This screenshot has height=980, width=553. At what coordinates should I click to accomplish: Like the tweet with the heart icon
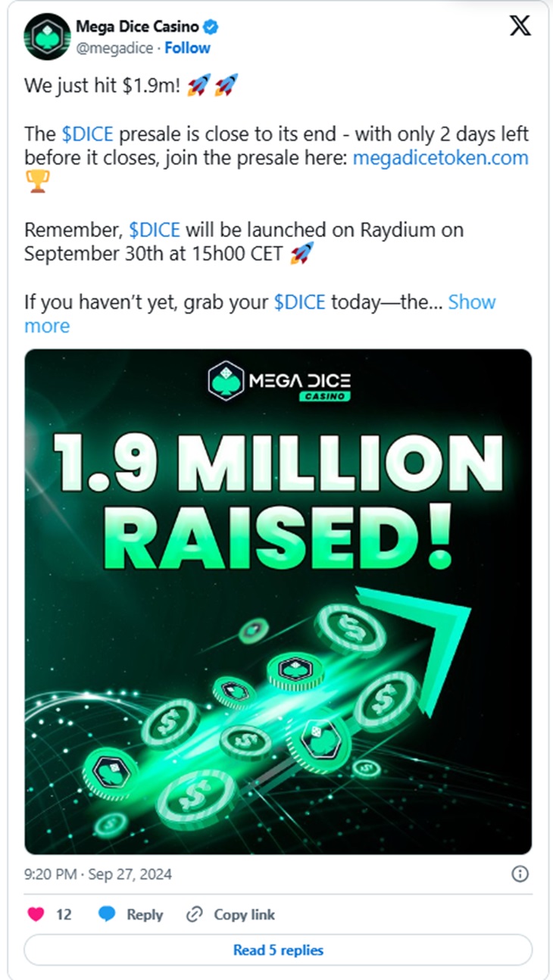click(x=36, y=914)
